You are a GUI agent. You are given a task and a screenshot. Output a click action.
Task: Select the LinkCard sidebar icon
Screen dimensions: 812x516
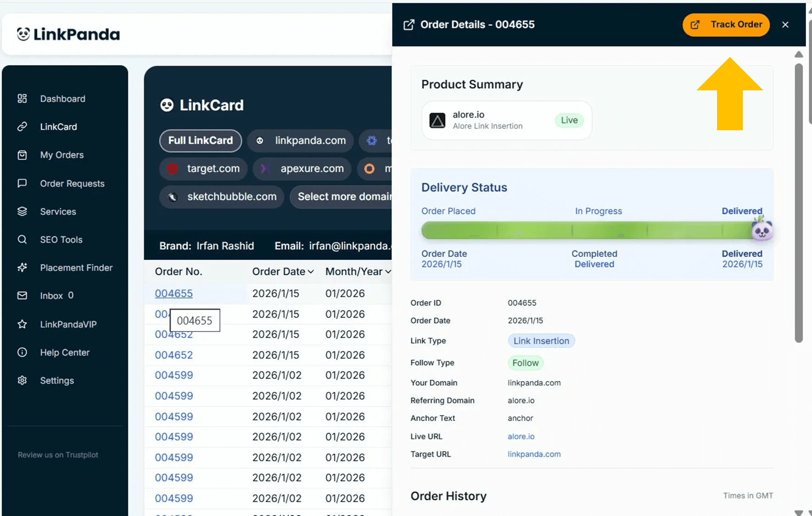coord(22,127)
